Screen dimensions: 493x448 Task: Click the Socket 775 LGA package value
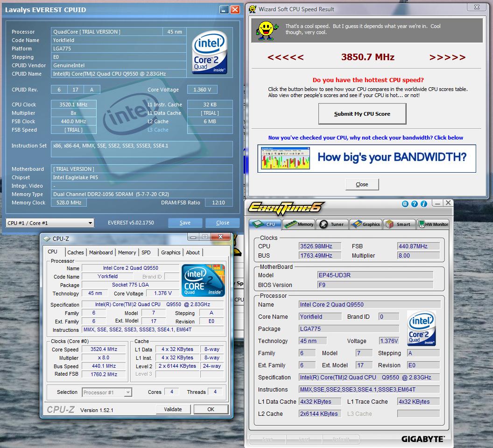(x=130, y=285)
